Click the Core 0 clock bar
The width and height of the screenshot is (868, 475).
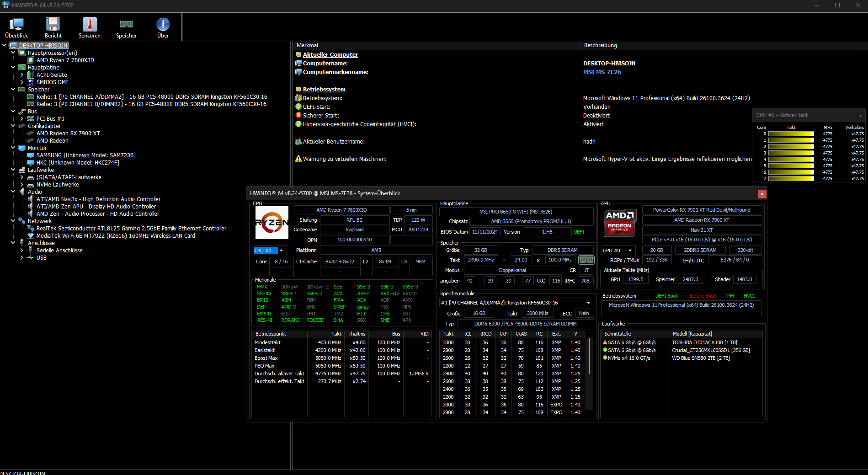(x=791, y=134)
